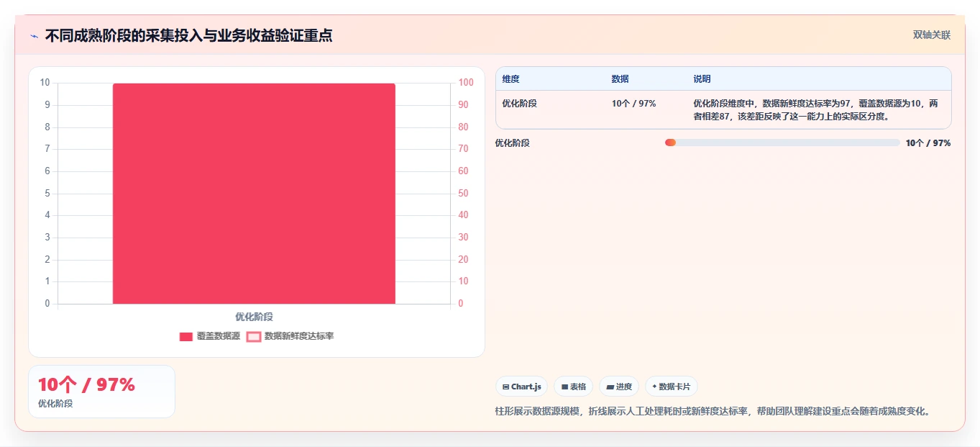
Task: Click the red 覆盖数据源 legend swatch
Action: tap(186, 336)
